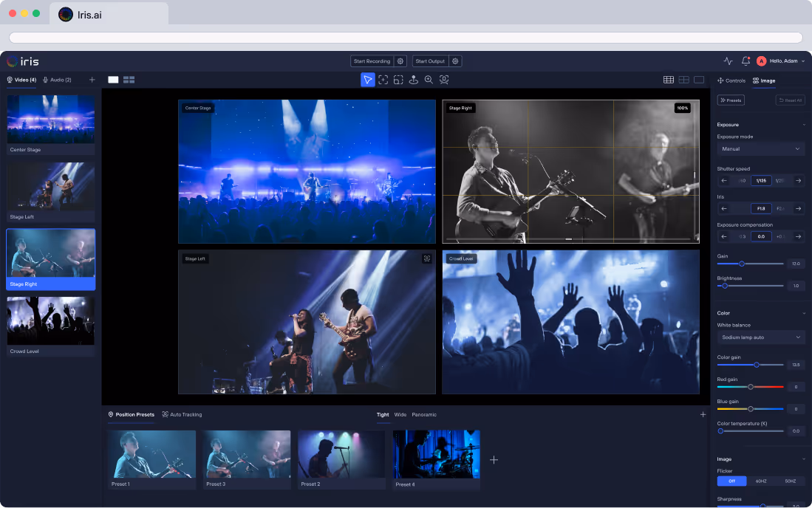Select the Tight preset group
The width and height of the screenshot is (812, 508).
(383, 414)
